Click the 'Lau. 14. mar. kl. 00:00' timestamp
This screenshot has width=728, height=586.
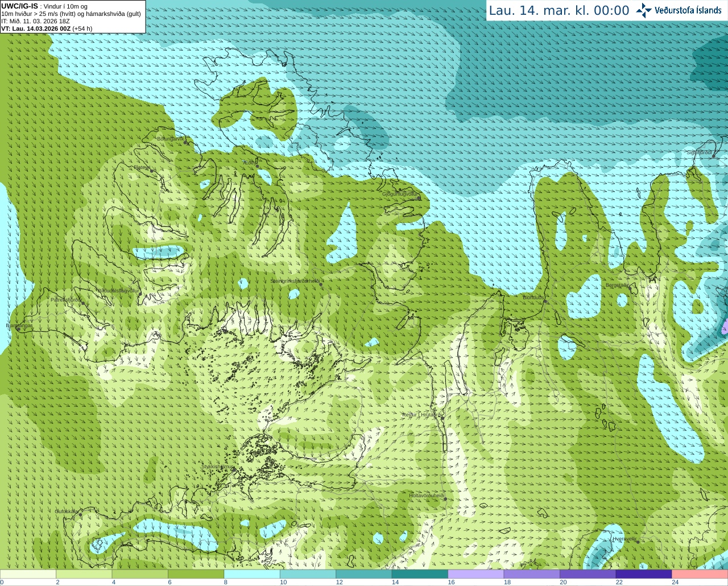pyautogui.click(x=559, y=11)
